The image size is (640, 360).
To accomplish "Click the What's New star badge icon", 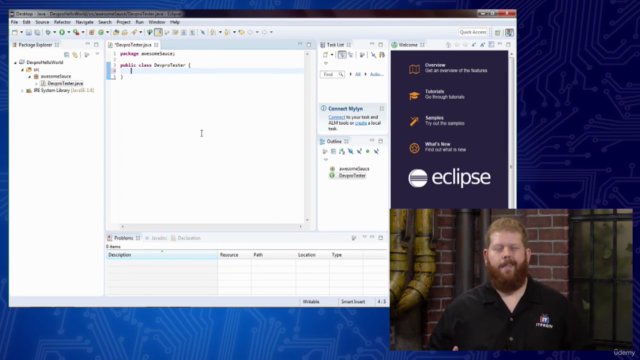I will coord(414,148).
